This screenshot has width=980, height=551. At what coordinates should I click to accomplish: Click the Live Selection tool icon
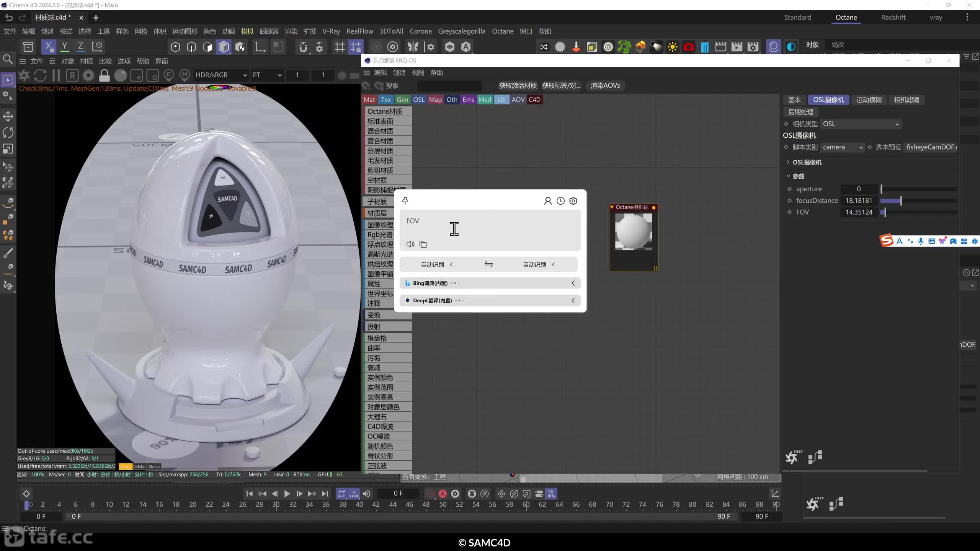[x=8, y=80]
